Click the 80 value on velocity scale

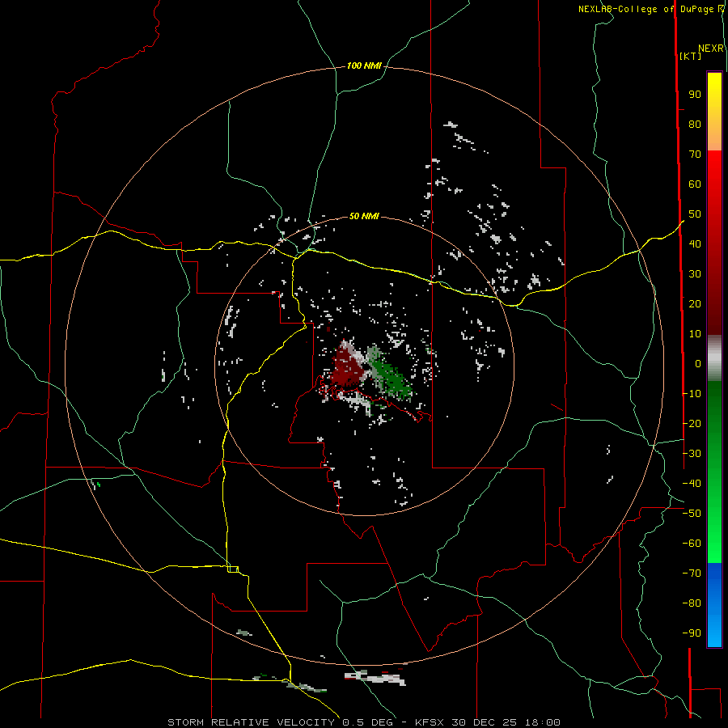click(695, 124)
